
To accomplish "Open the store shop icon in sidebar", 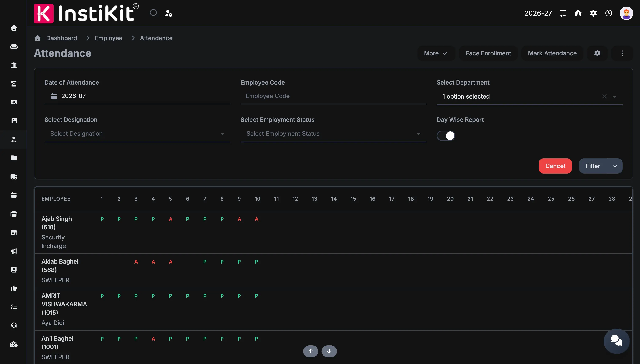I will [x=14, y=233].
